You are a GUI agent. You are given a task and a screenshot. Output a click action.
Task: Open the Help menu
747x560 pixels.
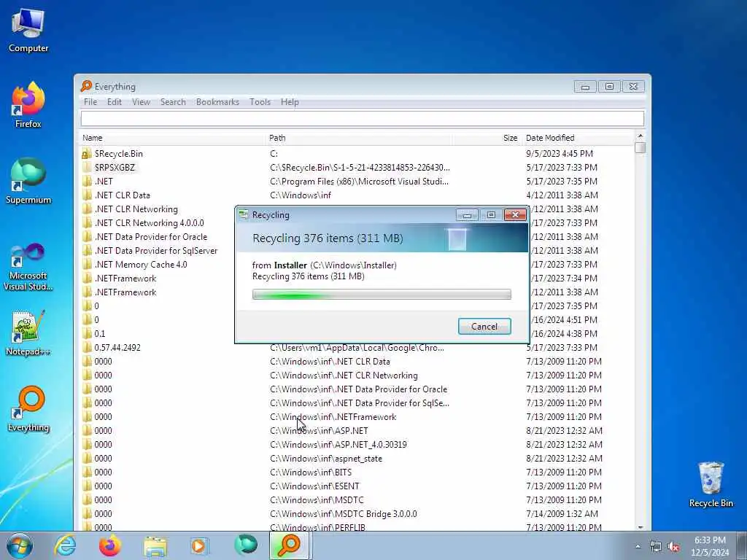(290, 102)
